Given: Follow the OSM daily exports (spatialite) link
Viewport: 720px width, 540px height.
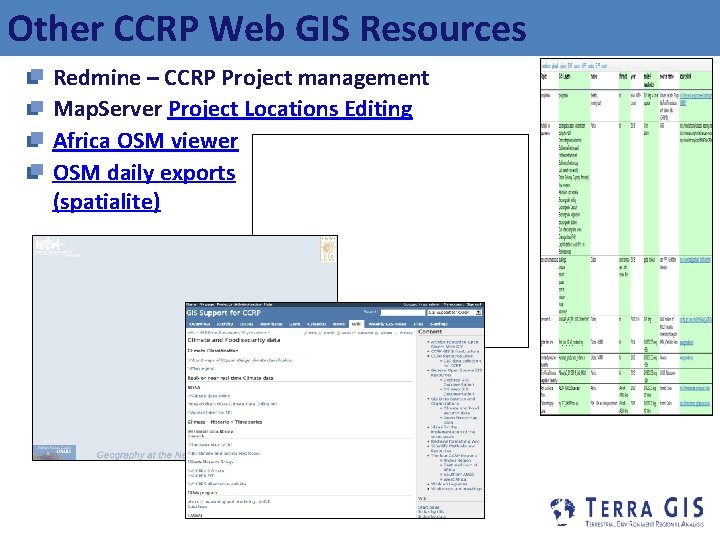Looking at the screenshot, I should coord(144,187).
